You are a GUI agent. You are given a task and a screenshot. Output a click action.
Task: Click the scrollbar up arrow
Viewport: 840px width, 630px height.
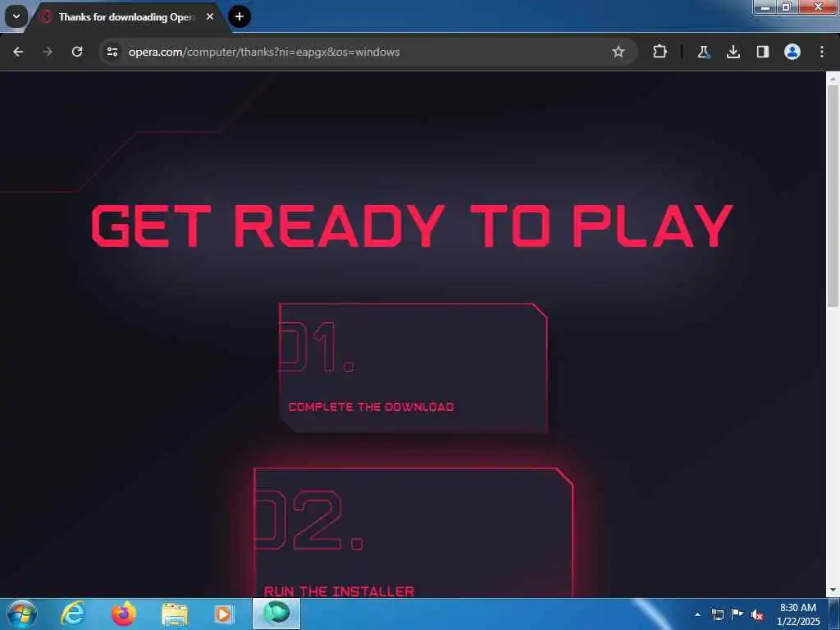click(x=833, y=79)
